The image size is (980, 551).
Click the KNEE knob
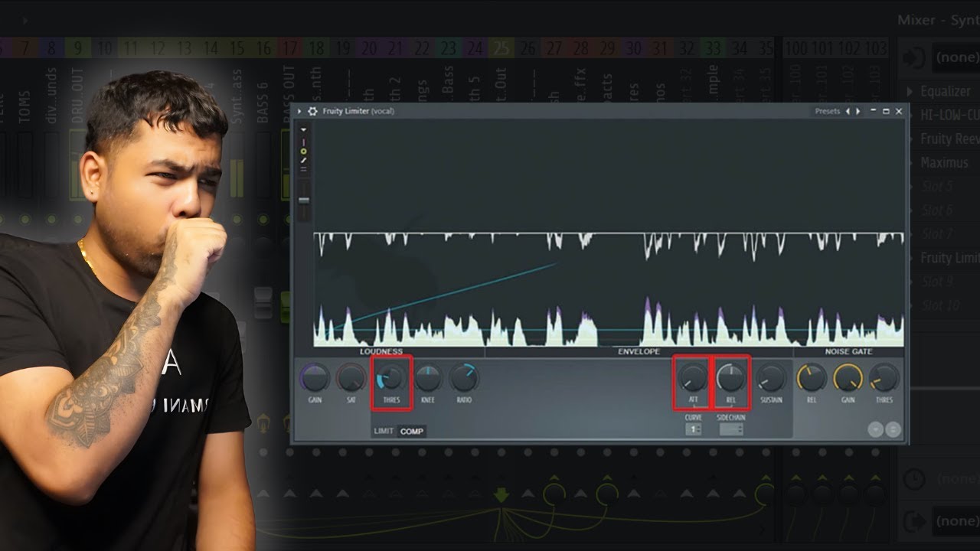click(428, 377)
